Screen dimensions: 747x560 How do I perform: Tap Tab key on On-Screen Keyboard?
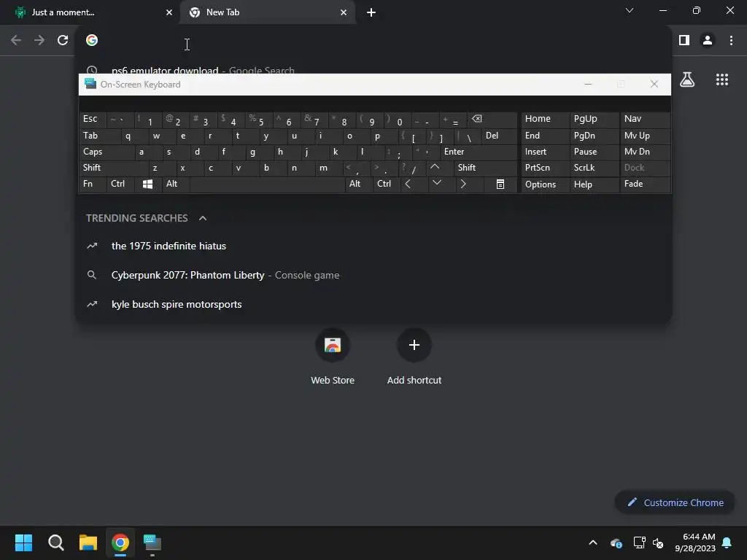click(99, 136)
